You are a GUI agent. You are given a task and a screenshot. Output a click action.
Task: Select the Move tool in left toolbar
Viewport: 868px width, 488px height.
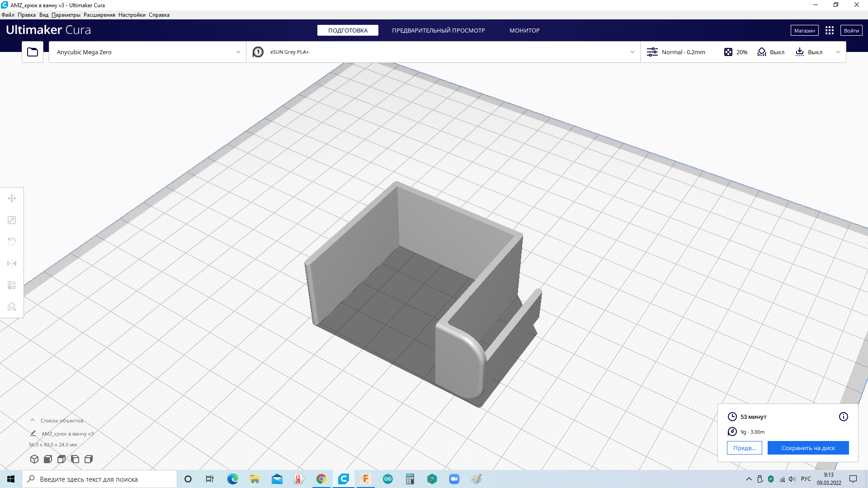[12, 198]
